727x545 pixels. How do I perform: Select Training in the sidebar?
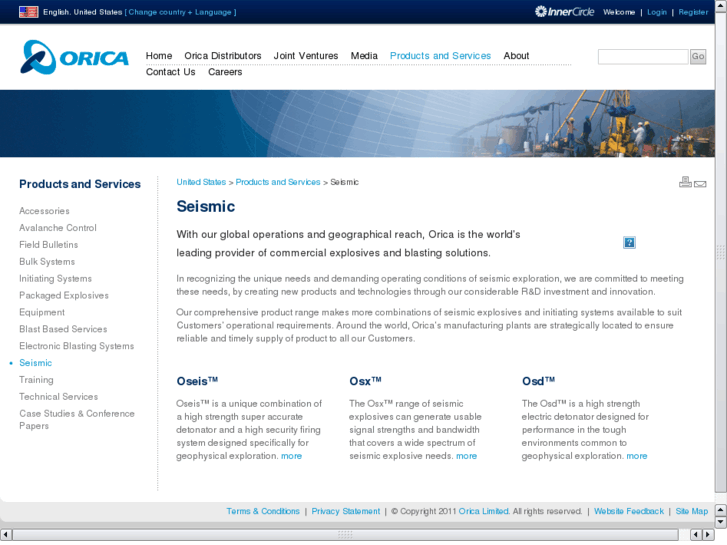(x=36, y=380)
